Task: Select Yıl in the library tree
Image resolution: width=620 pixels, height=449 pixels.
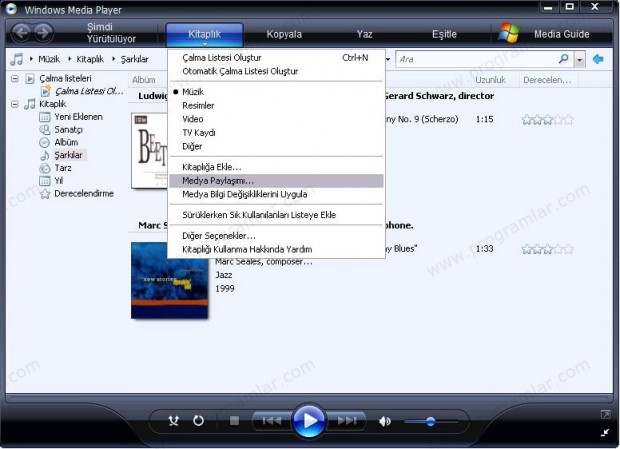Action: coord(58,181)
